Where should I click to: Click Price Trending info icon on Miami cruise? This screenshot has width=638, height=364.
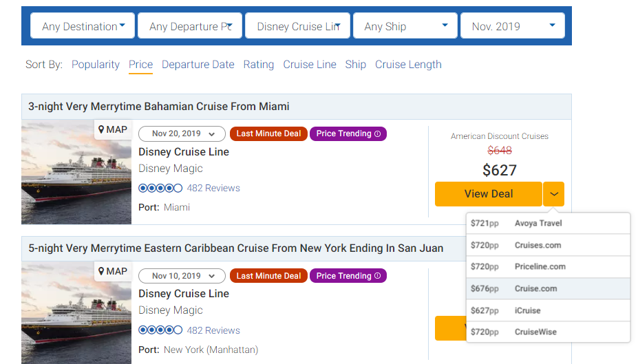(378, 133)
